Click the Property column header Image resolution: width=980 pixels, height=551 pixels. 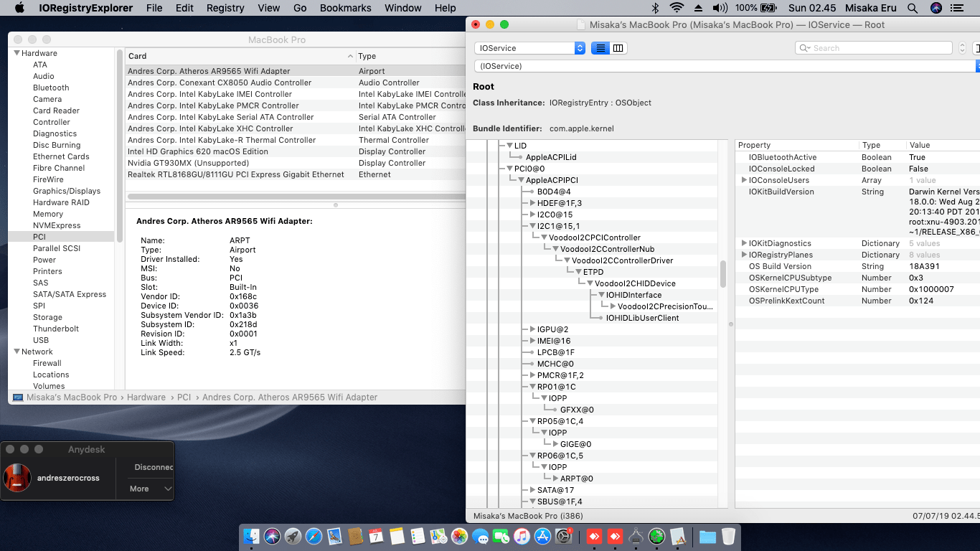pyautogui.click(x=796, y=145)
